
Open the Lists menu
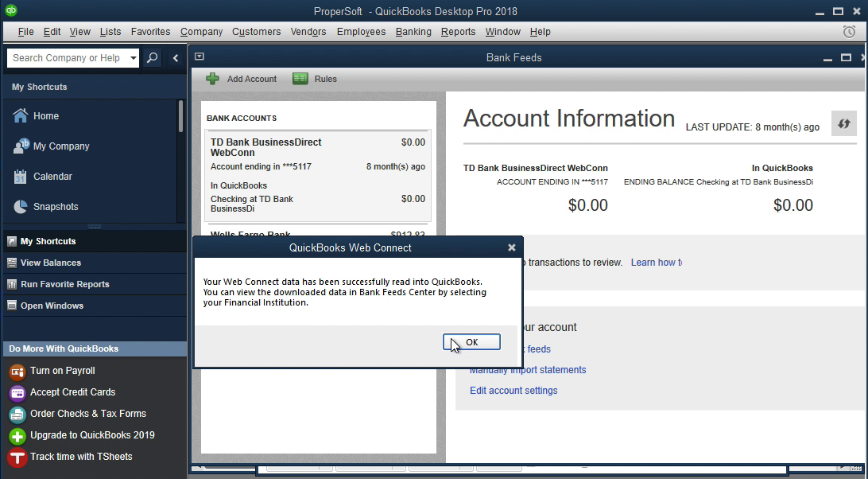click(x=110, y=32)
